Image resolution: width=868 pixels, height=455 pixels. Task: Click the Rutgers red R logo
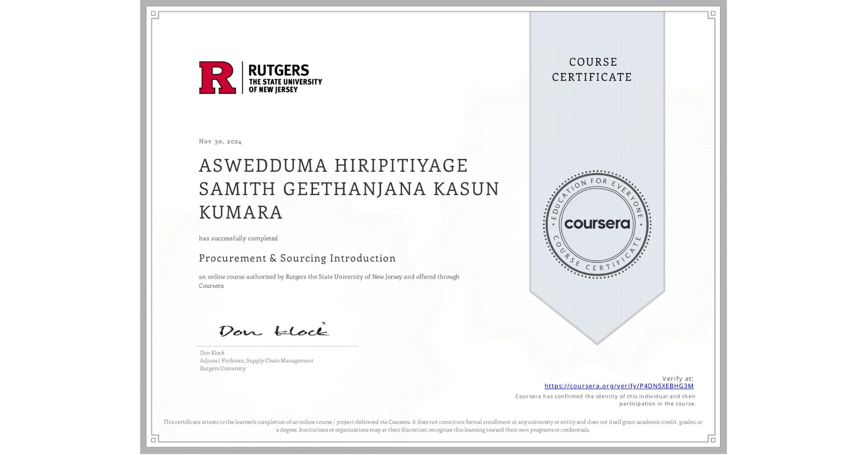click(217, 77)
